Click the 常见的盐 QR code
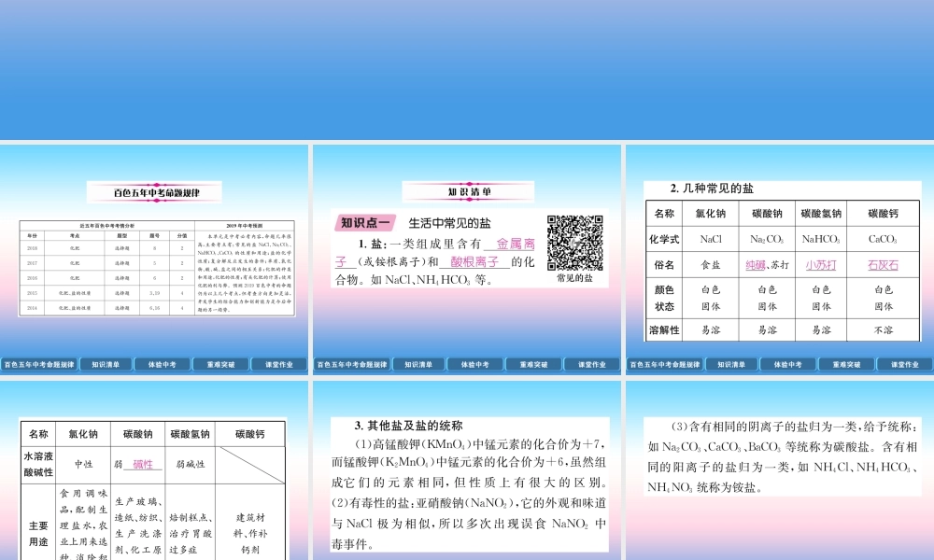 point(574,243)
